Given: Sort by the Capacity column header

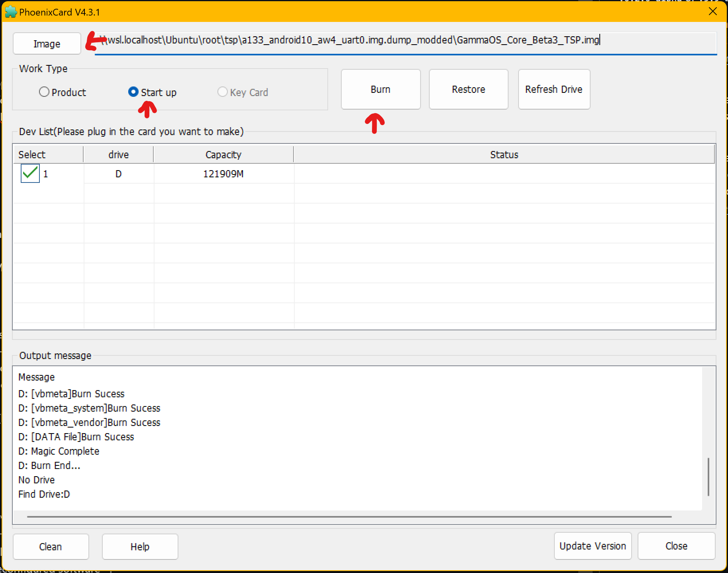Looking at the screenshot, I should point(223,155).
